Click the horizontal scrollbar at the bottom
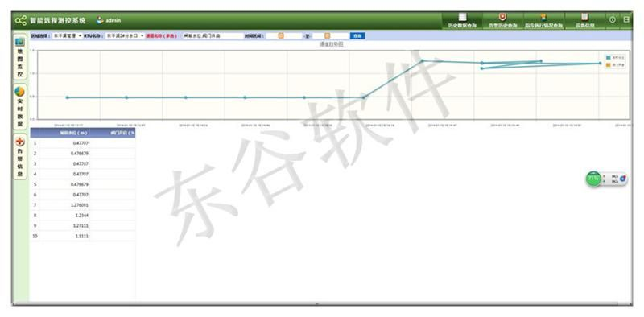This screenshot has width=644, height=317. point(316,304)
